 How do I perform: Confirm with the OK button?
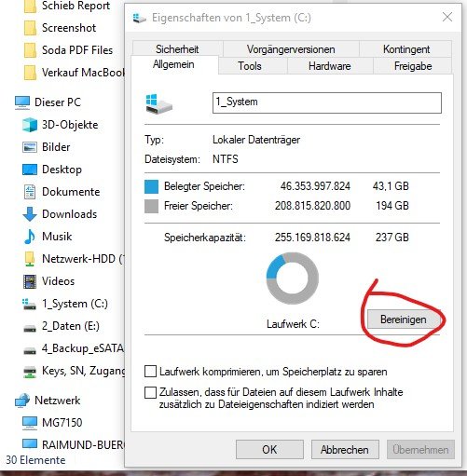pos(269,449)
